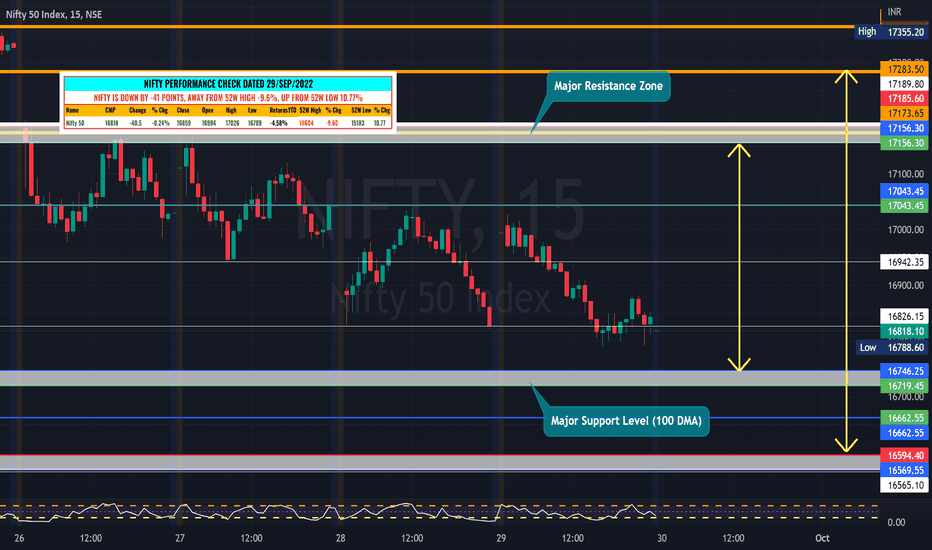Image resolution: width=932 pixels, height=550 pixels.
Task: Click the red 16594.40 price label
Action: 904,455
